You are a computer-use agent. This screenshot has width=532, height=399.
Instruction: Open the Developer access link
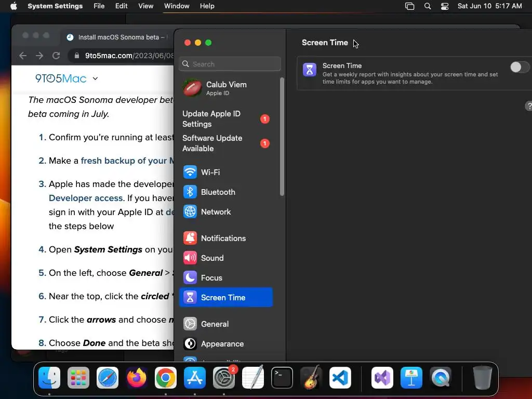(x=86, y=198)
